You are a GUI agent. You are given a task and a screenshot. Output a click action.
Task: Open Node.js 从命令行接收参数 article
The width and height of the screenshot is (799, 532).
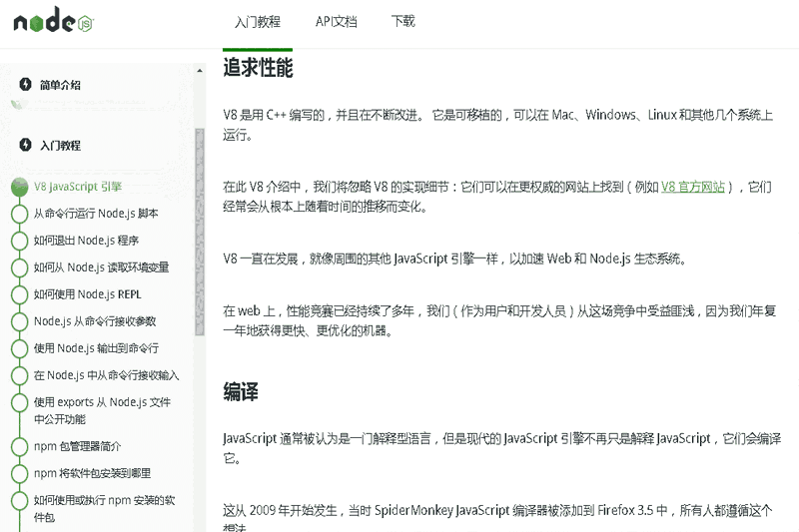[95, 321]
